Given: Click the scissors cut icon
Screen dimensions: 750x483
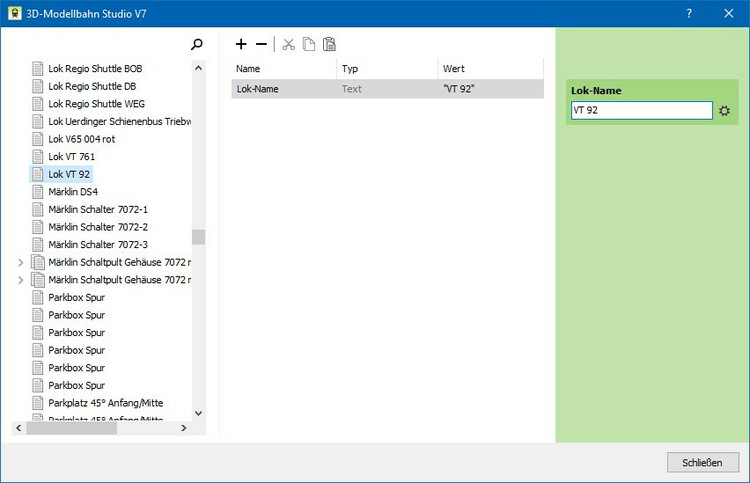Looking at the screenshot, I should point(288,44).
